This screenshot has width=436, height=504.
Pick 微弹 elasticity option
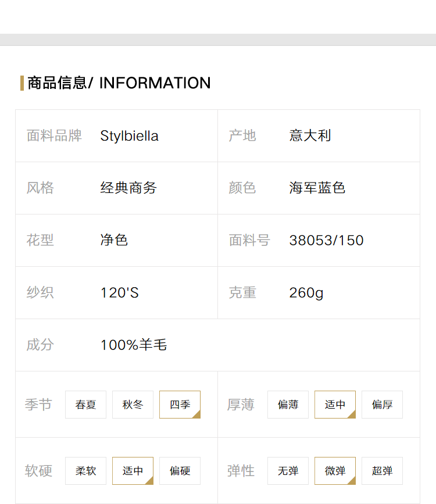coord(335,470)
